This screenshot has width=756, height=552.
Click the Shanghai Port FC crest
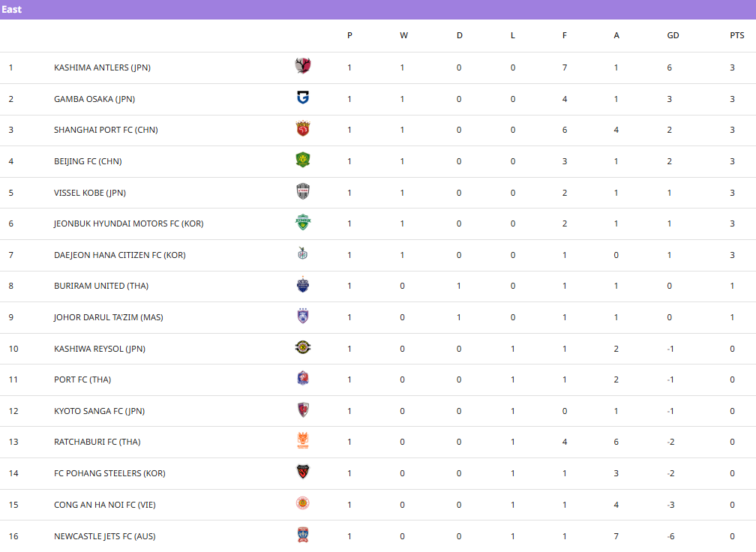(303, 129)
